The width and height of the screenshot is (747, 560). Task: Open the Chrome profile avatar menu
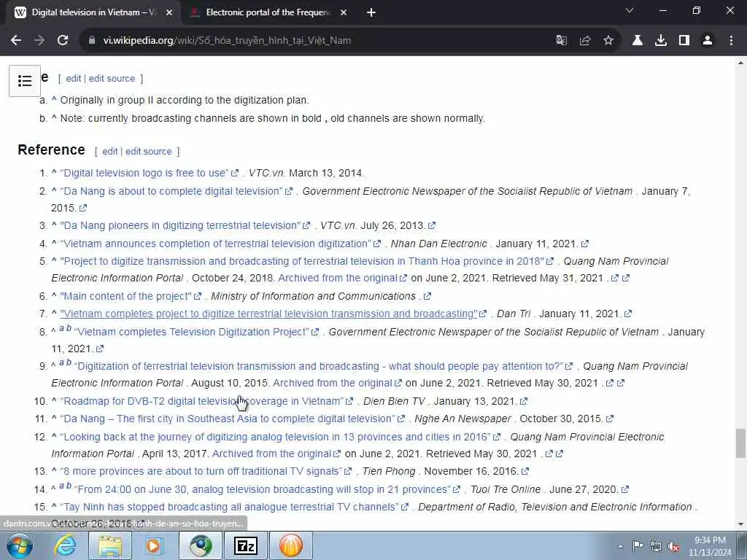pyautogui.click(x=708, y=41)
